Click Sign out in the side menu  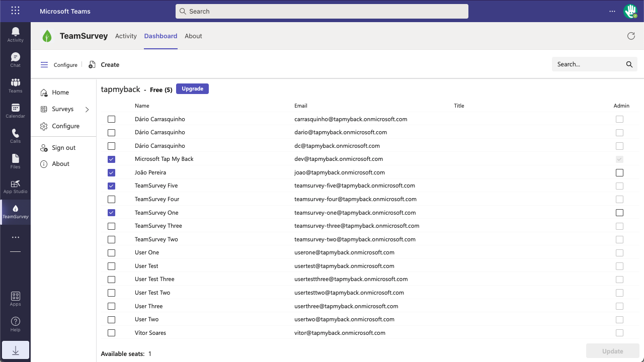[63, 148]
